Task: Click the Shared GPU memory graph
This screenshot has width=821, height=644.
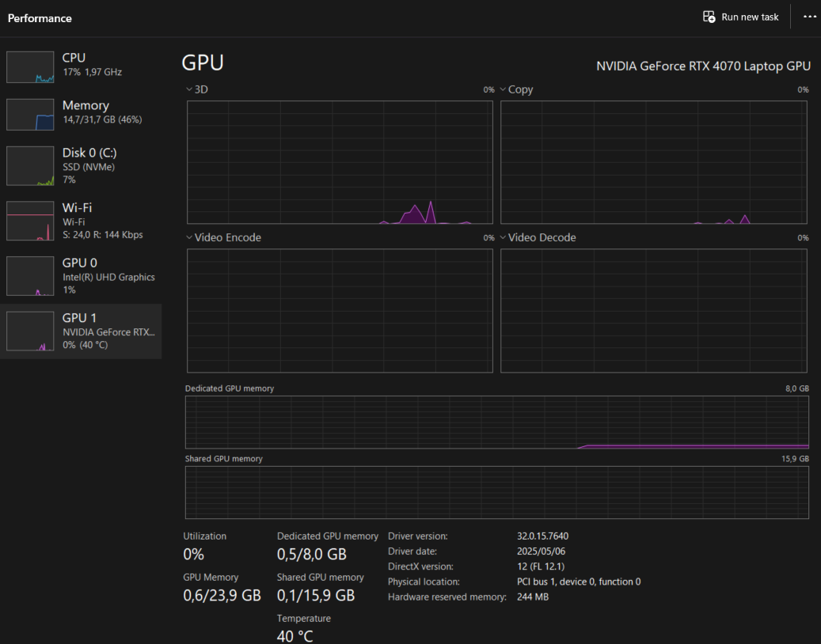Action: click(x=496, y=492)
